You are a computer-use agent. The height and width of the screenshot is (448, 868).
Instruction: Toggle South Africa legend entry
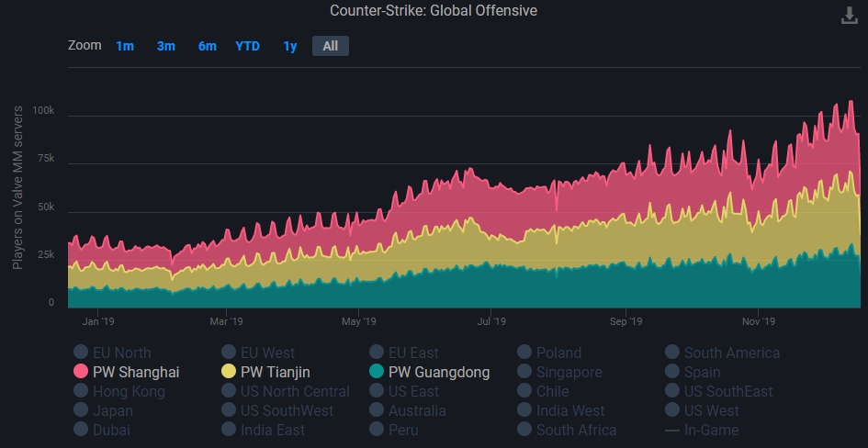pyautogui.click(x=567, y=431)
